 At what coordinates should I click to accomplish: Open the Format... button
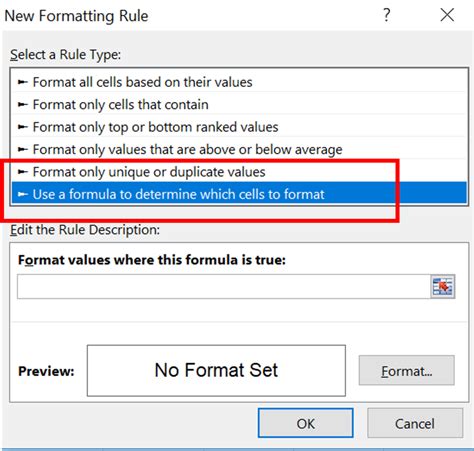click(406, 371)
